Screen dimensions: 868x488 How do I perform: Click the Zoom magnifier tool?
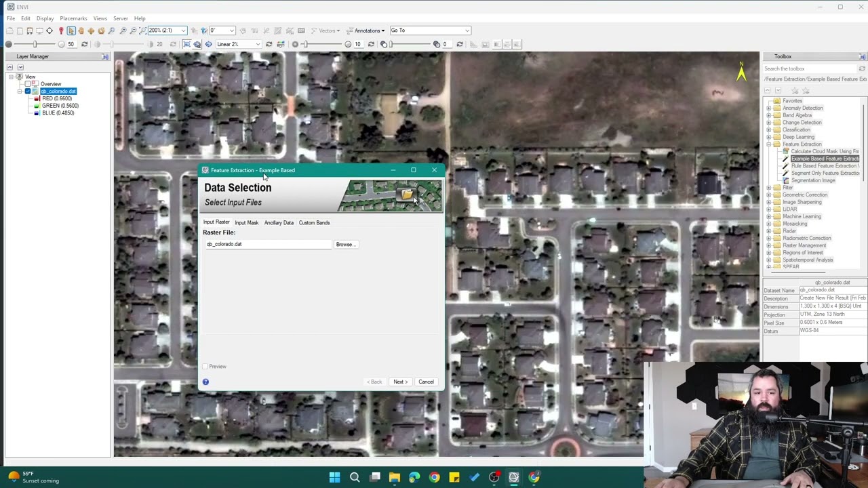(111, 30)
